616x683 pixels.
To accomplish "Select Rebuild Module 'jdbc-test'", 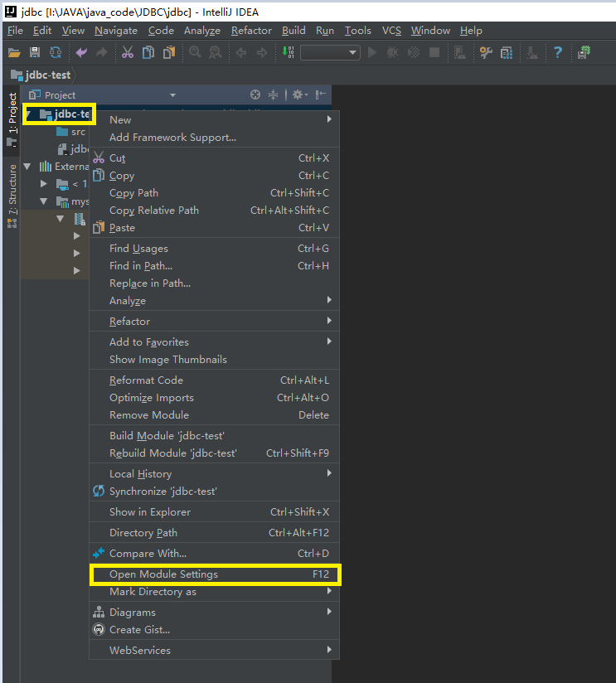I will pyautogui.click(x=214, y=453).
